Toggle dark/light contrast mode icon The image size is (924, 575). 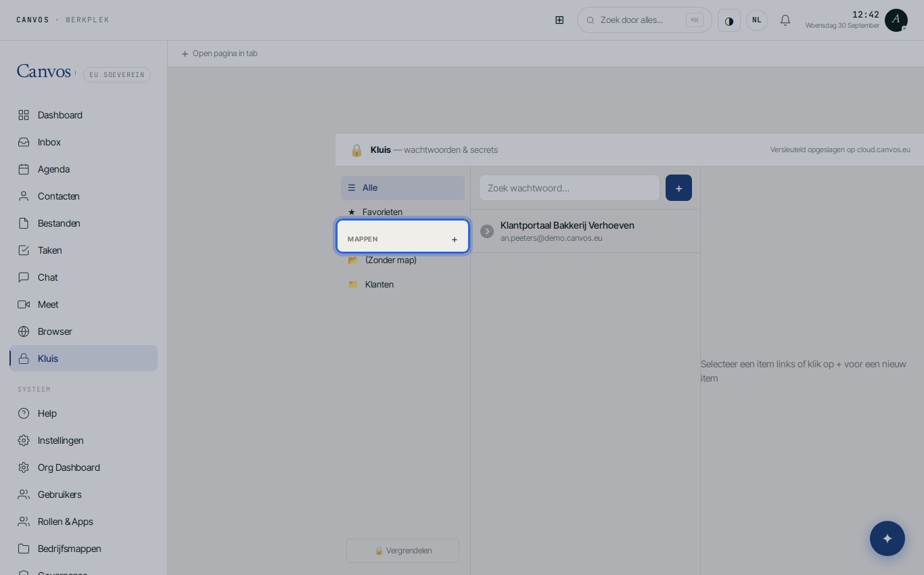(x=729, y=20)
